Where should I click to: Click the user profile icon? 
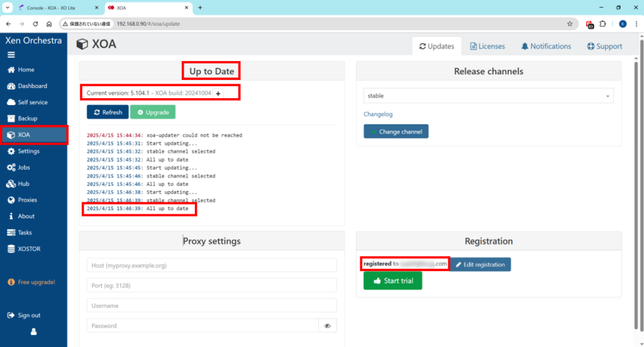click(x=33, y=331)
